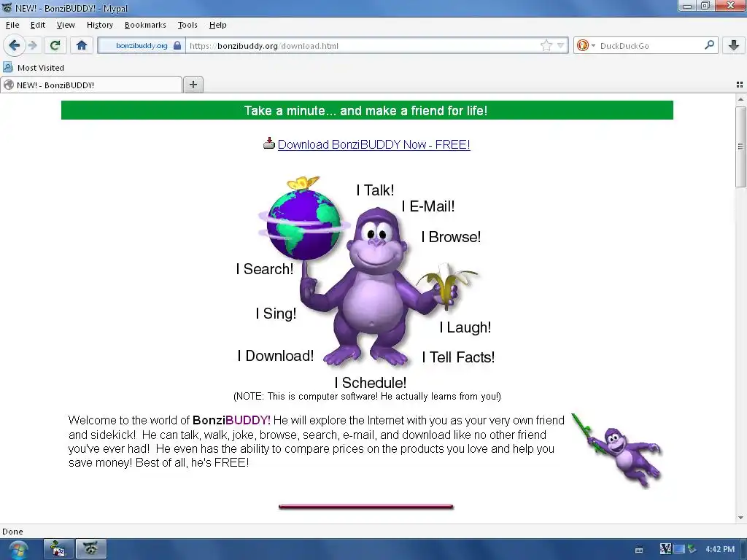Restore down the Mypal window
Image resolution: width=747 pixels, height=560 pixels.
tap(705, 6)
